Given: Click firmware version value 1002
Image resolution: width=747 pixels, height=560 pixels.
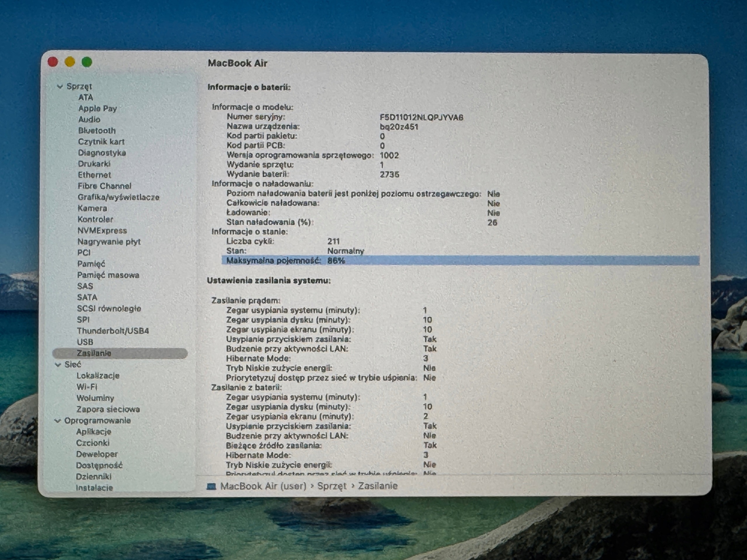Looking at the screenshot, I should pos(389,156).
